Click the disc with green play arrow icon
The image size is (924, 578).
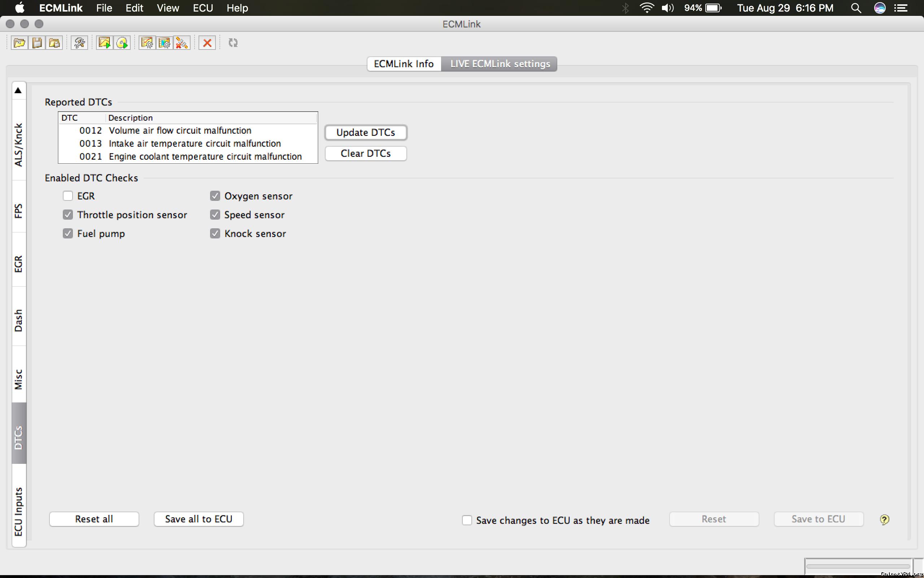122,43
